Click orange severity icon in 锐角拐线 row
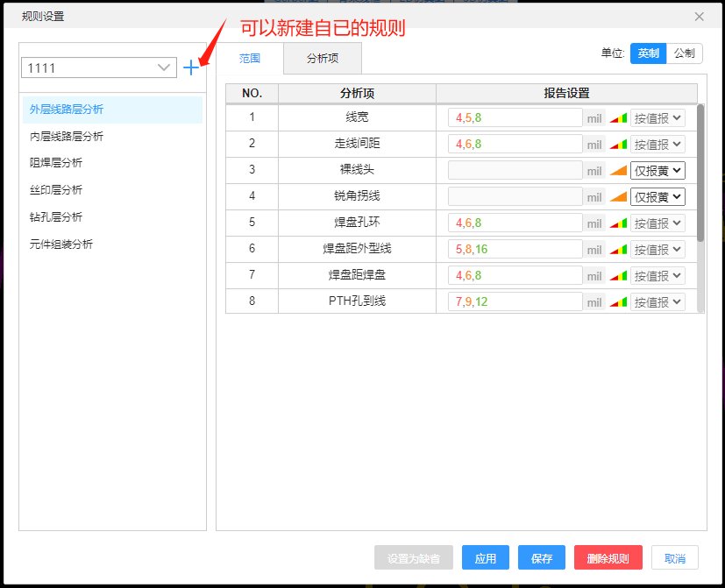725x588 pixels. [619, 197]
